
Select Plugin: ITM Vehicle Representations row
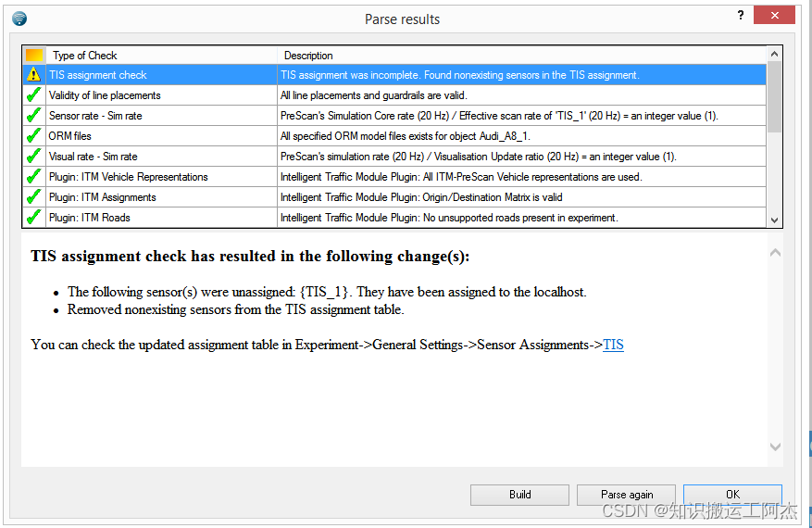coord(394,177)
